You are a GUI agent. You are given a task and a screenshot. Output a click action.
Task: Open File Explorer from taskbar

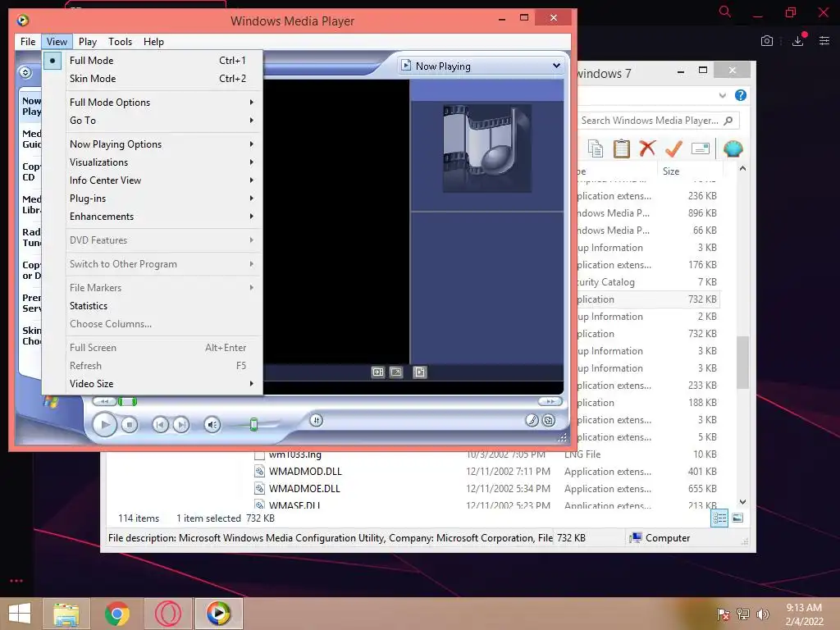(66, 614)
